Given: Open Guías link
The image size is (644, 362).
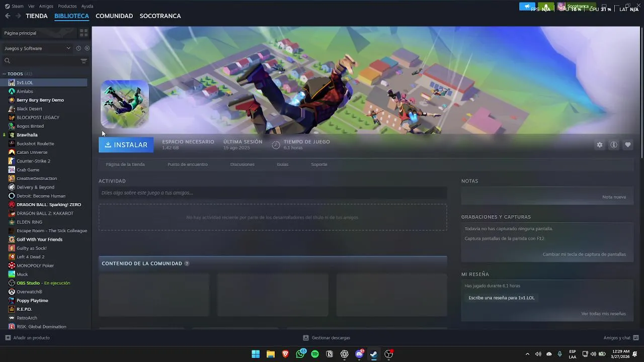Looking at the screenshot, I should pyautogui.click(x=282, y=164).
